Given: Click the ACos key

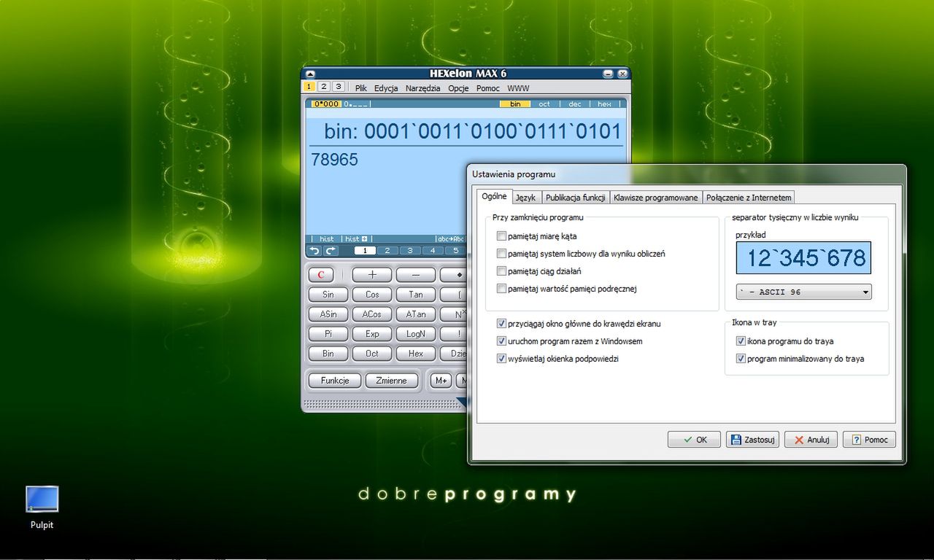Looking at the screenshot, I should (x=372, y=314).
